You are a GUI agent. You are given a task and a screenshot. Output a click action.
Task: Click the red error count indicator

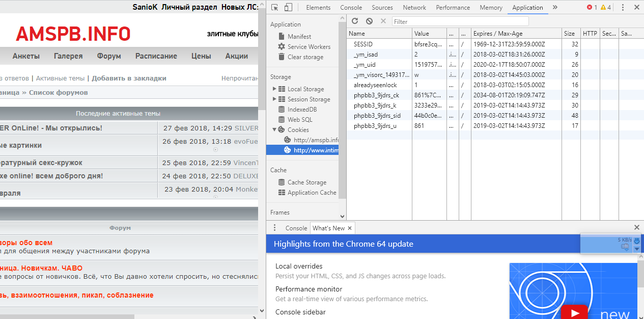coord(592,8)
